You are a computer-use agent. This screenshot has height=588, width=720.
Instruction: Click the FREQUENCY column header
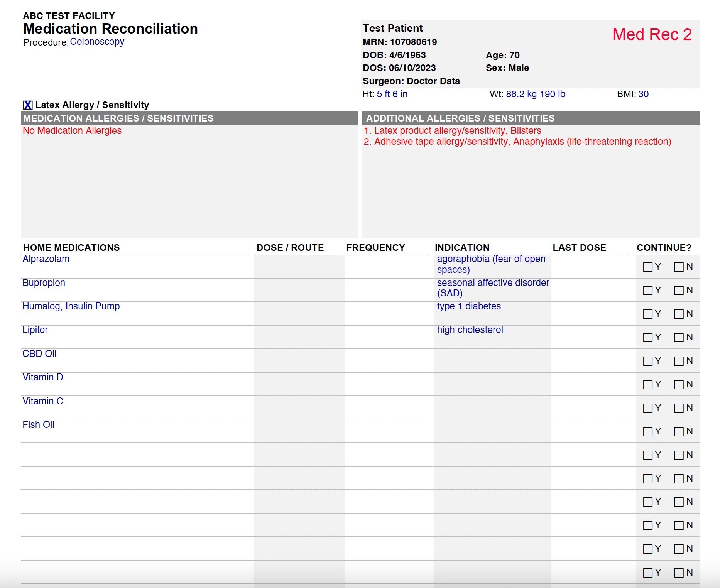pos(375,248)
